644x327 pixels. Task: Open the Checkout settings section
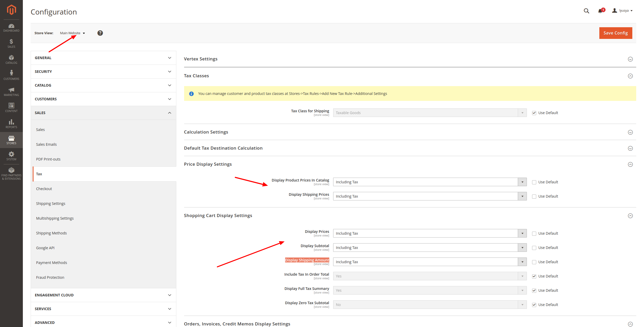coord(44,189)
